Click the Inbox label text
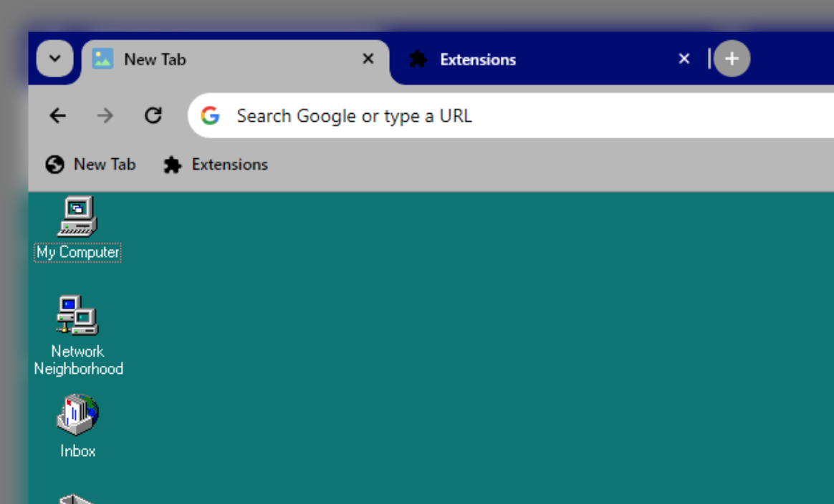Screen dimensions: 834x504 pos(77,451)
